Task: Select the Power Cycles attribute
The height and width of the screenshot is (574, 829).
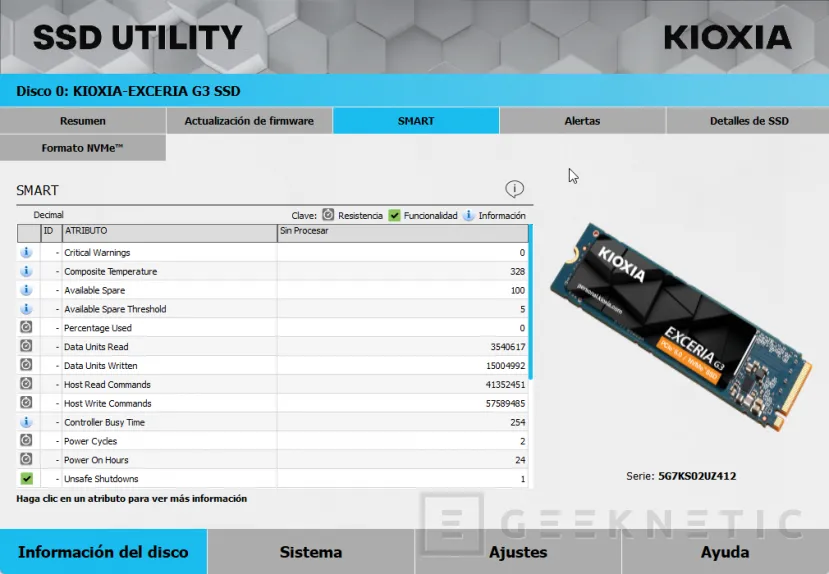Action: pos(90,441)
